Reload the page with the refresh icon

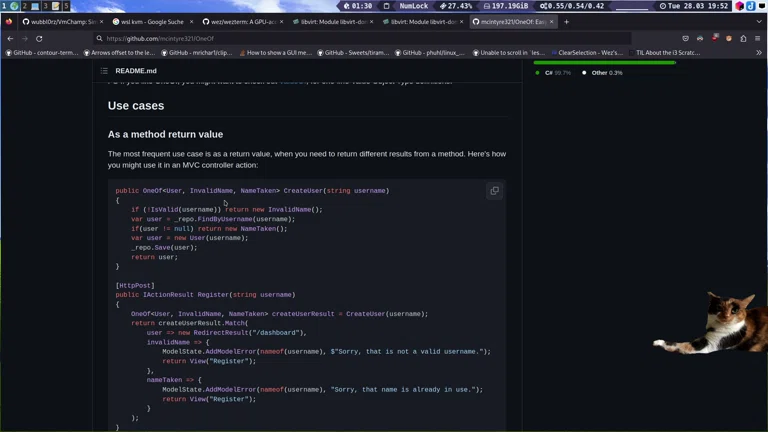tap(39, 38)
